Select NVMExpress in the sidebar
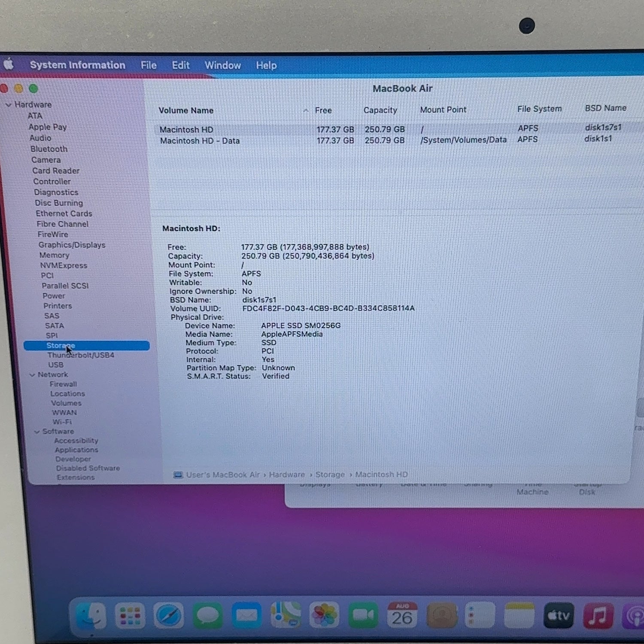This screenshot has height=644, width=644. 64,265
